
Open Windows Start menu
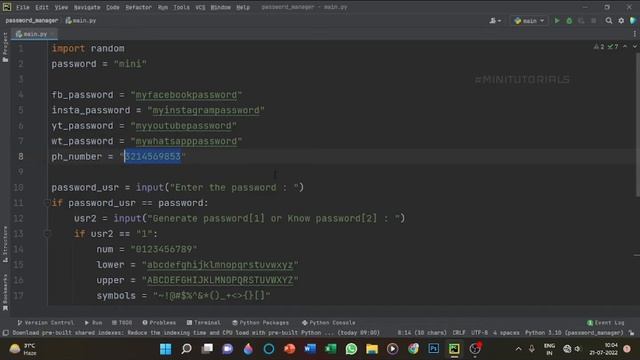coord(166,349)
